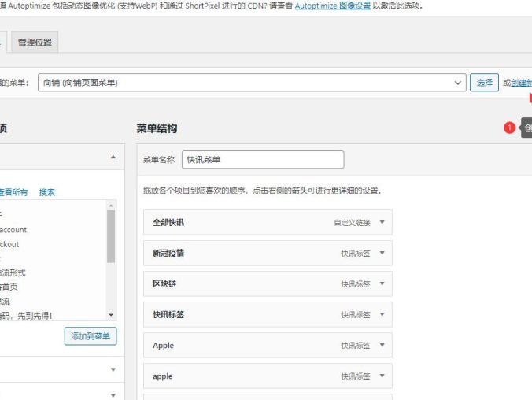Open the 商铺 menu selection dropdown
Image resolution: width=532 pixels, height=400 pixels.
(252, 83)
